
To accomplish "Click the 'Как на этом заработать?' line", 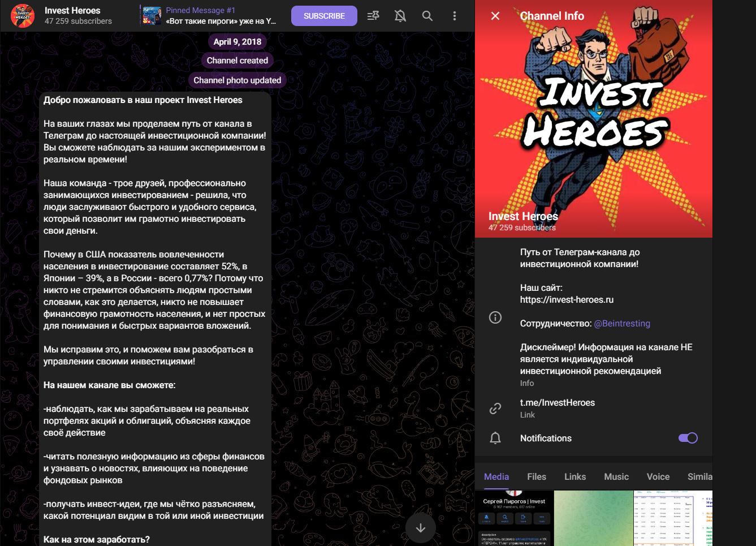I will tap(97, 540).
